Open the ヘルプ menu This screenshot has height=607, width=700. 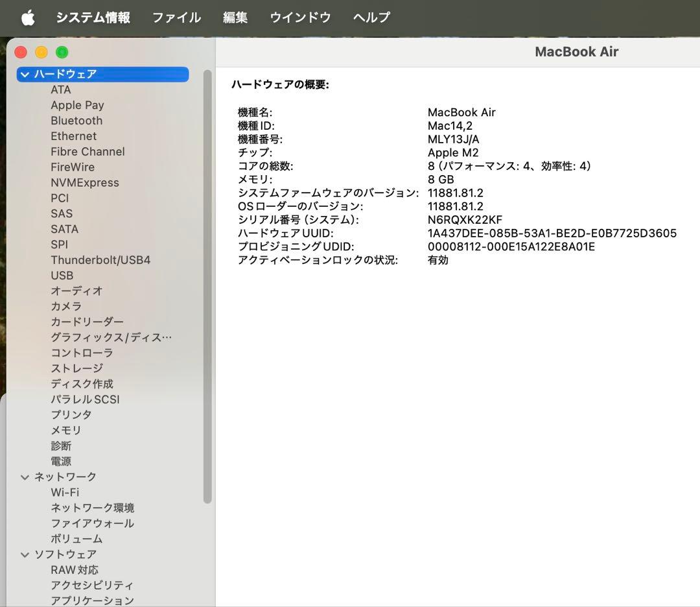pyautogui.click(x=370, y=18)
